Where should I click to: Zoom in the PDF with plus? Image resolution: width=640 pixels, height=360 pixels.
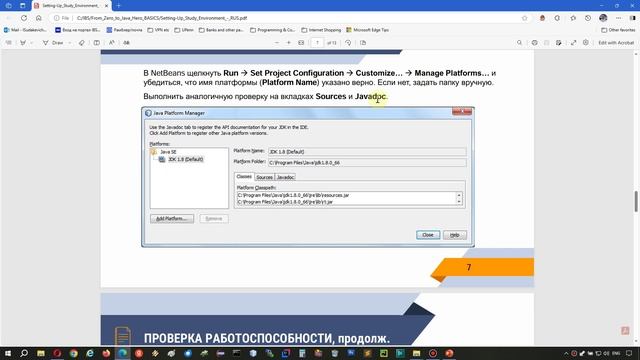click(x=289, y=42)
